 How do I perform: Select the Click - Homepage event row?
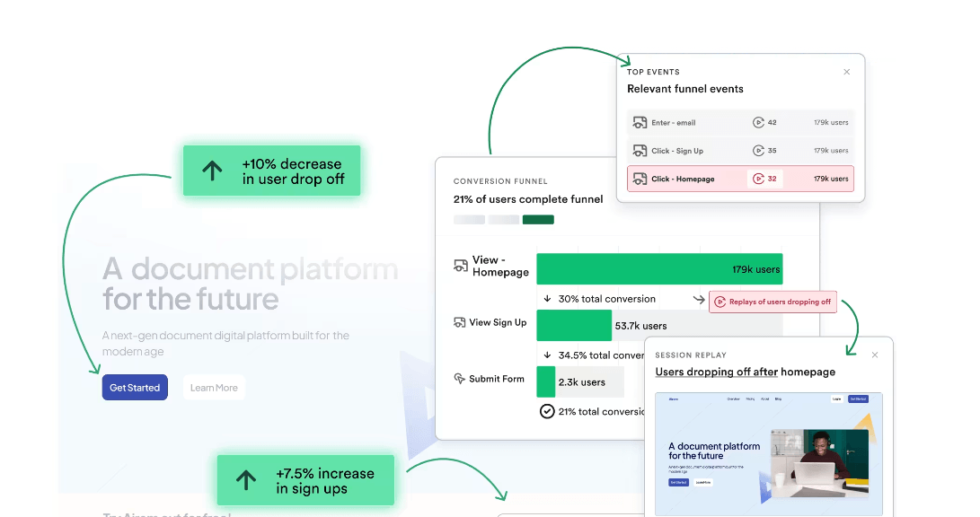(740, 179)
